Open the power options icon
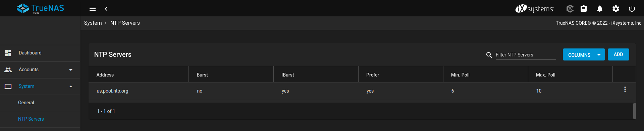 (x=632, y=9)
